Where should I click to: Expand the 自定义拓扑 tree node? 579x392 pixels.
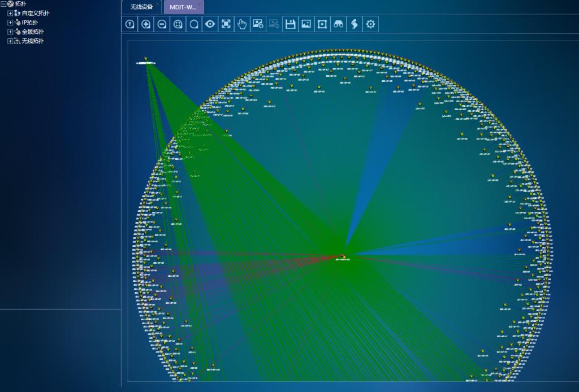pyautogui.click(x=10, y=13)
